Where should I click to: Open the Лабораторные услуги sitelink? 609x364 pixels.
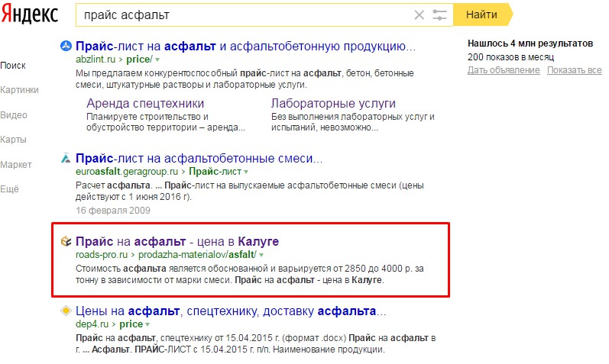(x=333, y=103)
